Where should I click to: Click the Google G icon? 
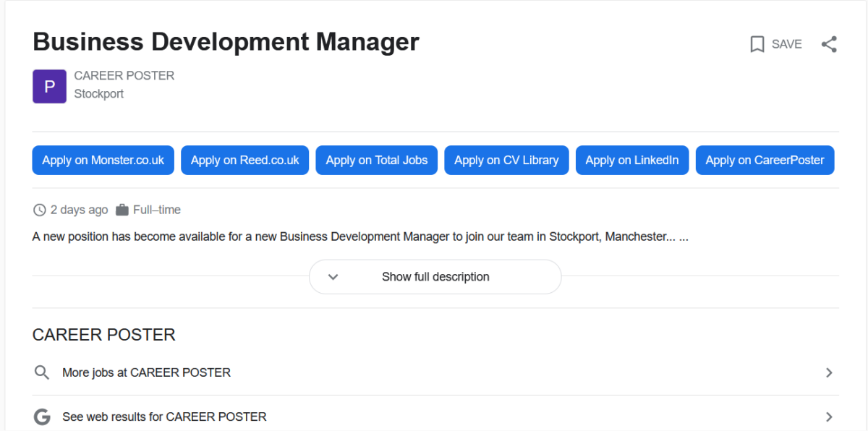[42, 417]
